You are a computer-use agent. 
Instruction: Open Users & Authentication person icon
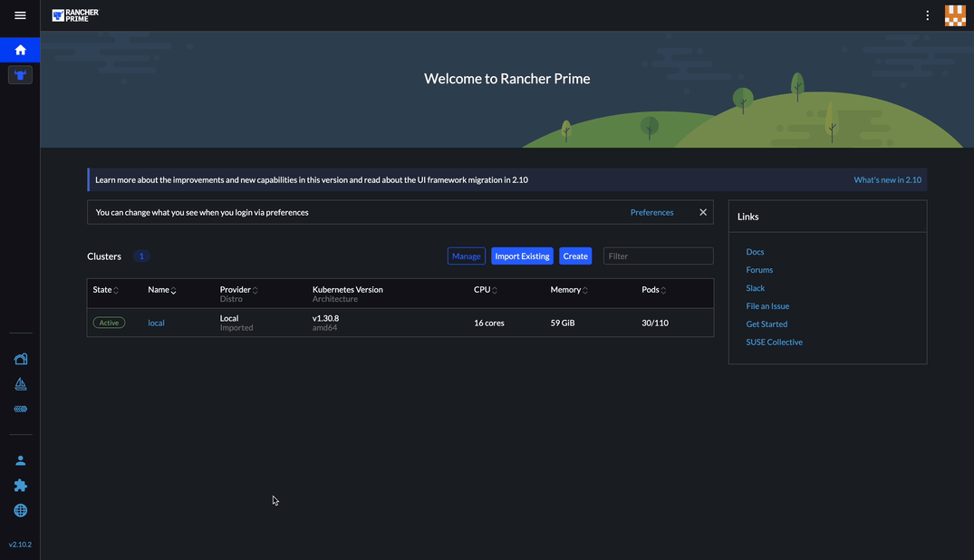click(20, 459)
